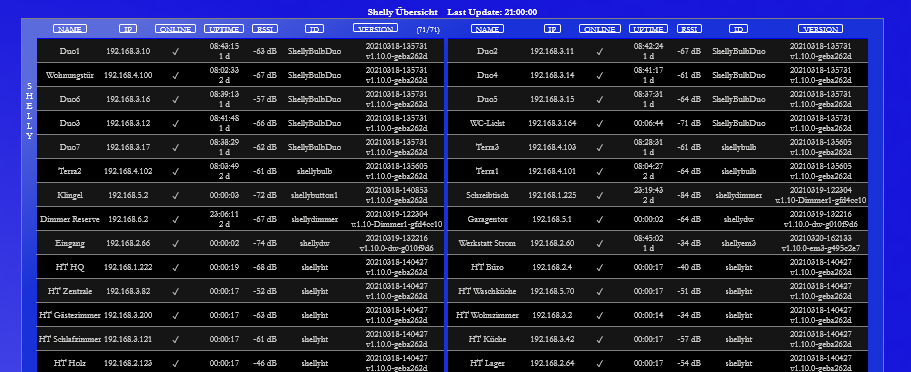Sort by the left NAME column header
This screenshot has width=911, height=372.
70,28
